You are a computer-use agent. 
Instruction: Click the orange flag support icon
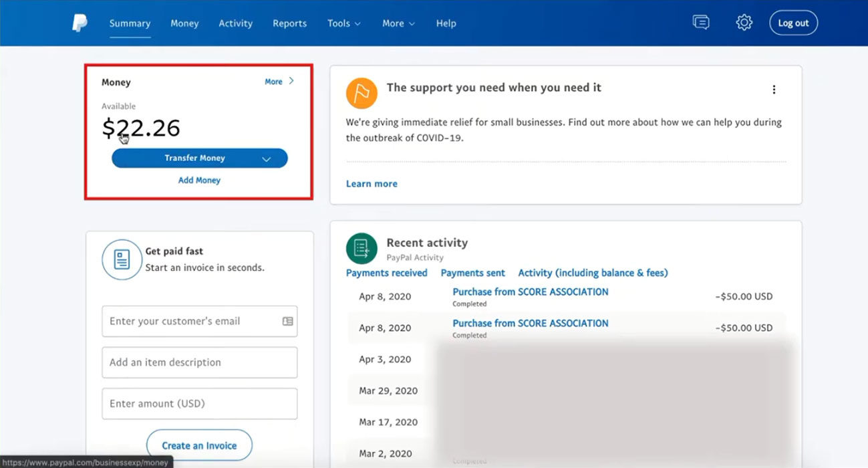point(361,93)
